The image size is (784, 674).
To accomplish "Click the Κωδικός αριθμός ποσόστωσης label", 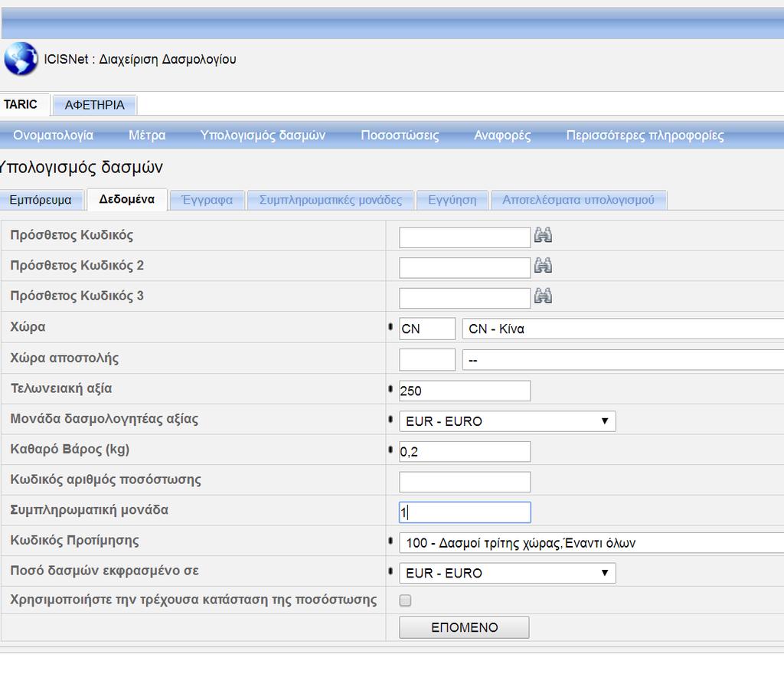I will (x=106, y=479).
